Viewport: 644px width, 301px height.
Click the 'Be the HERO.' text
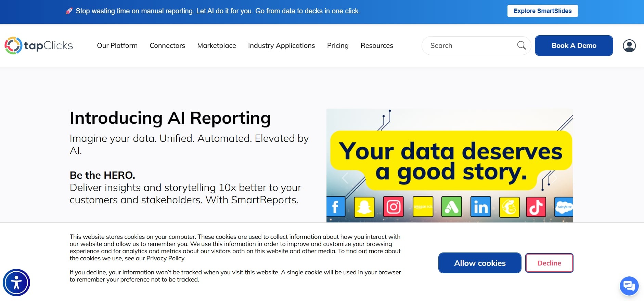[x=102, y=175]
